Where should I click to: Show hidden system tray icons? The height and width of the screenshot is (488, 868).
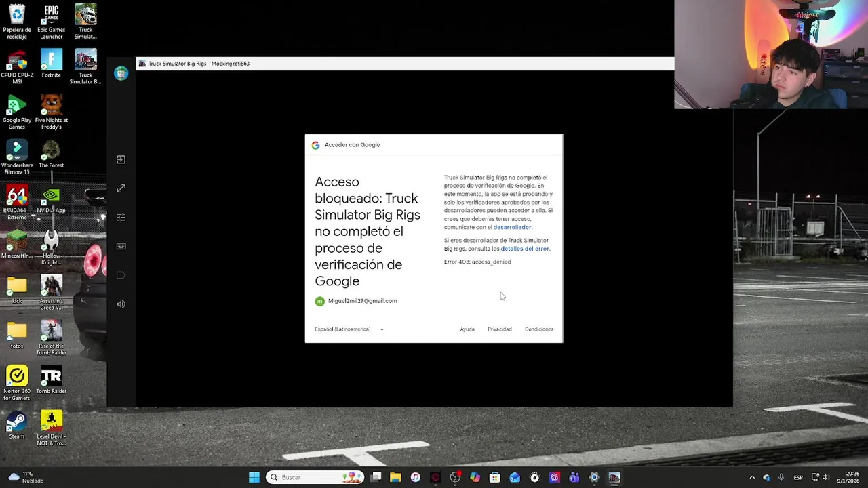pyautogui.click(x=752, y=477)
